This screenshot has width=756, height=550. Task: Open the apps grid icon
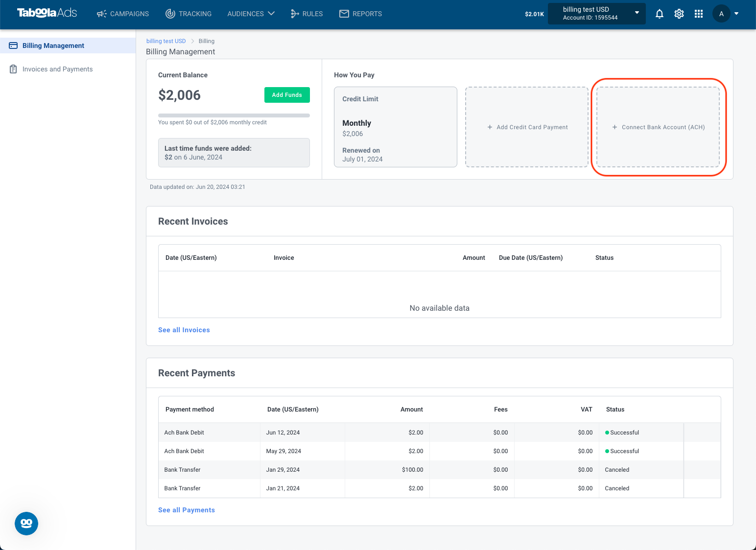pyautogui.click(x=699, y=14)
